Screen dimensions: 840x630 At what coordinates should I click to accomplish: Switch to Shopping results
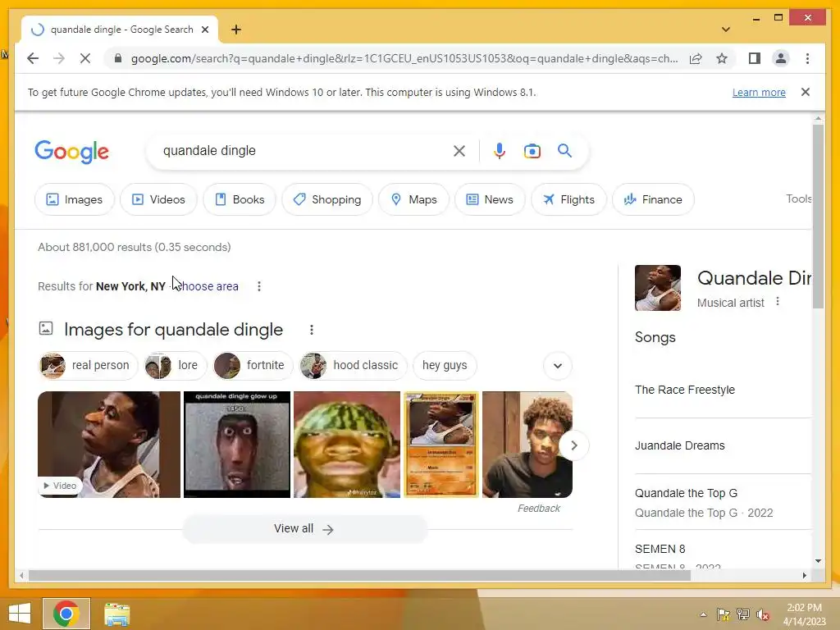coord(327,199)
